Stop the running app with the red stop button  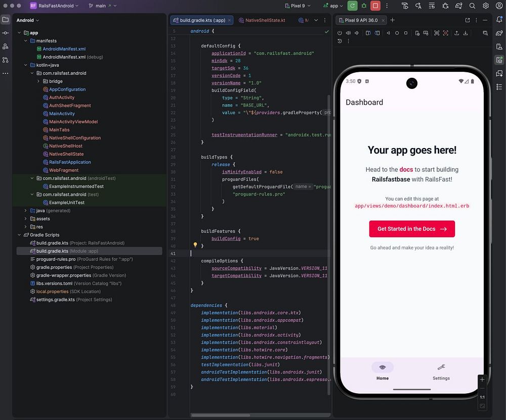[x=375, y=6]
